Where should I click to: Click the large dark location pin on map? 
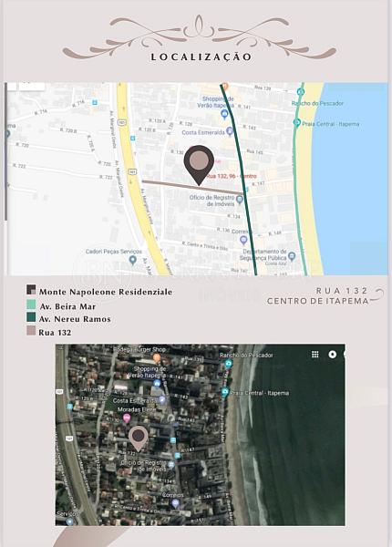coord(199,165)
